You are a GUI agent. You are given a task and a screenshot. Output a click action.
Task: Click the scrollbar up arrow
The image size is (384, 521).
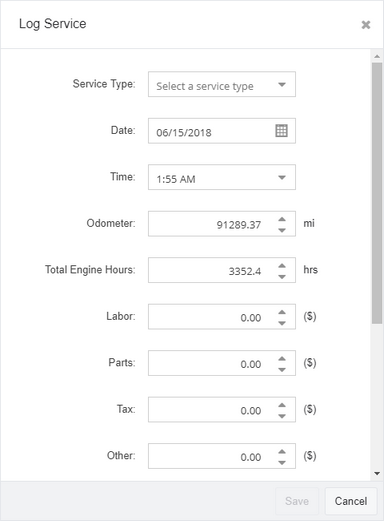(x=377, y=56)
